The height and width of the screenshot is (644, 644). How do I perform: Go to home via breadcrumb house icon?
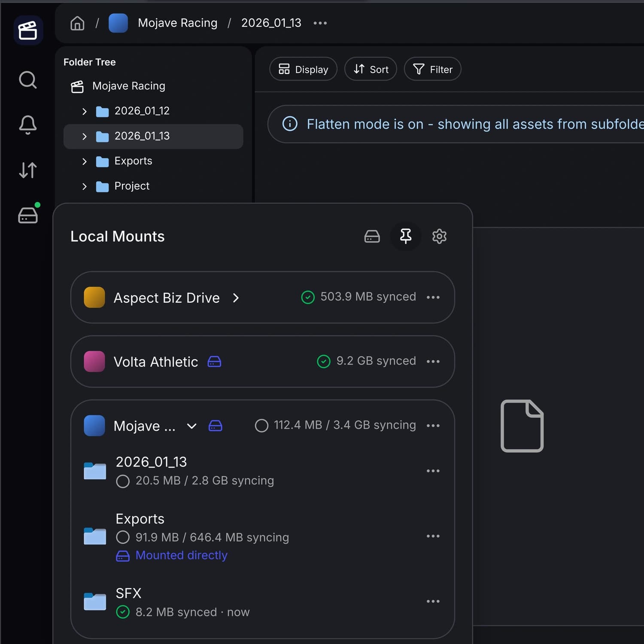pos(77,23)
